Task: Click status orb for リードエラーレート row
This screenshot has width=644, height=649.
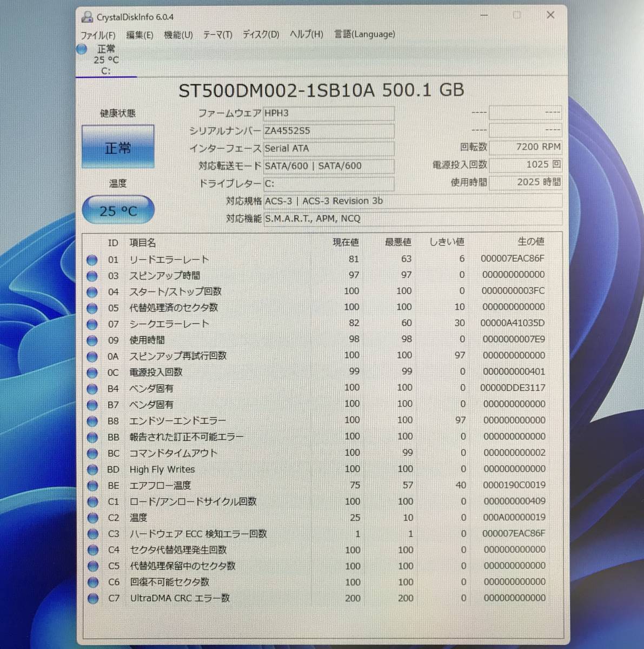Action: tap(92, 260)
